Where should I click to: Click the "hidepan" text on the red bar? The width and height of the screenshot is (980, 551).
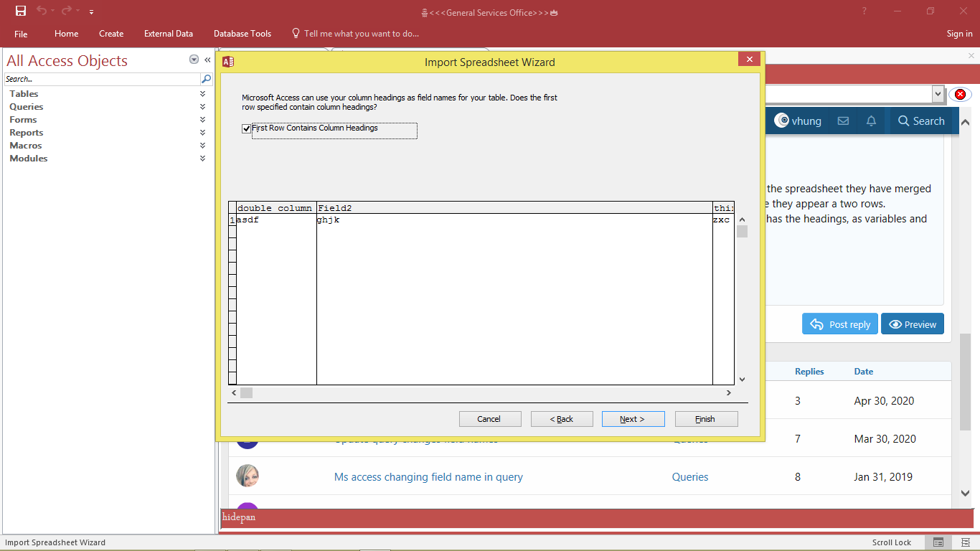pos(239,517)
